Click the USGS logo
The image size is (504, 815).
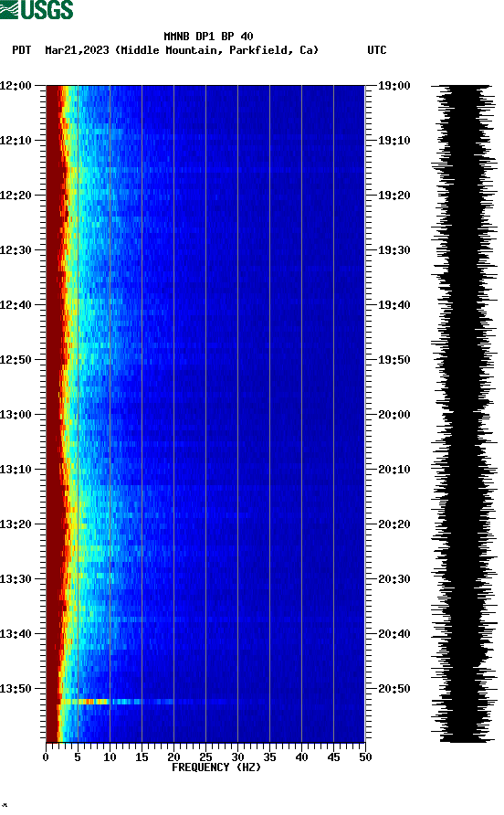(37, 9)
